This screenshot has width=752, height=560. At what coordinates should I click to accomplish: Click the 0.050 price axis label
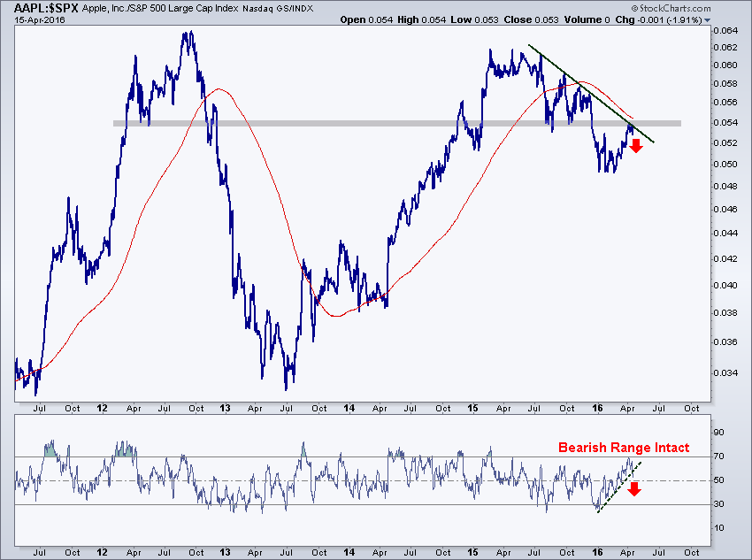726,164
